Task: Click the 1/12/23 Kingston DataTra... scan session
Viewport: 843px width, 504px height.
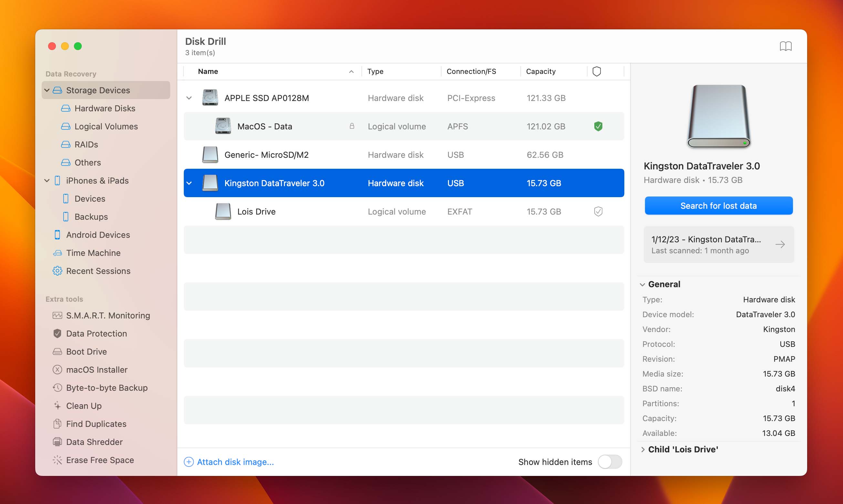Action: 718,244
